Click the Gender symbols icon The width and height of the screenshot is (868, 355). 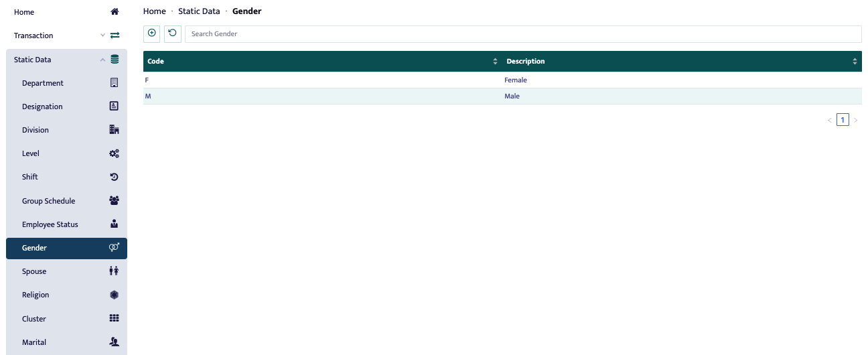click(114, 248)
